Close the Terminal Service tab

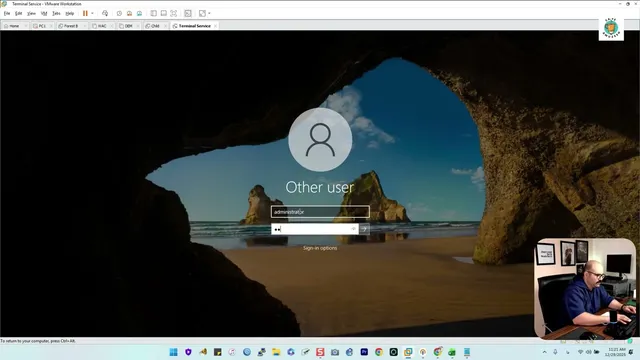point(216,26)
